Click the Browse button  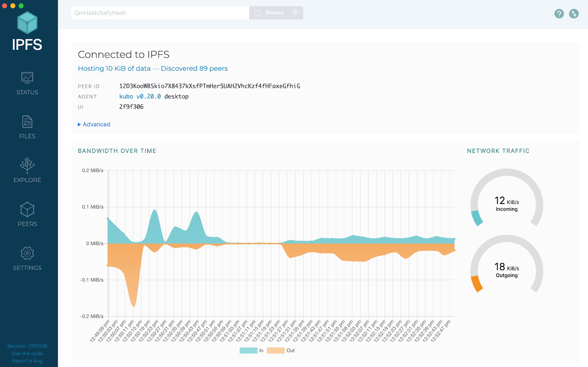[276, 13]
